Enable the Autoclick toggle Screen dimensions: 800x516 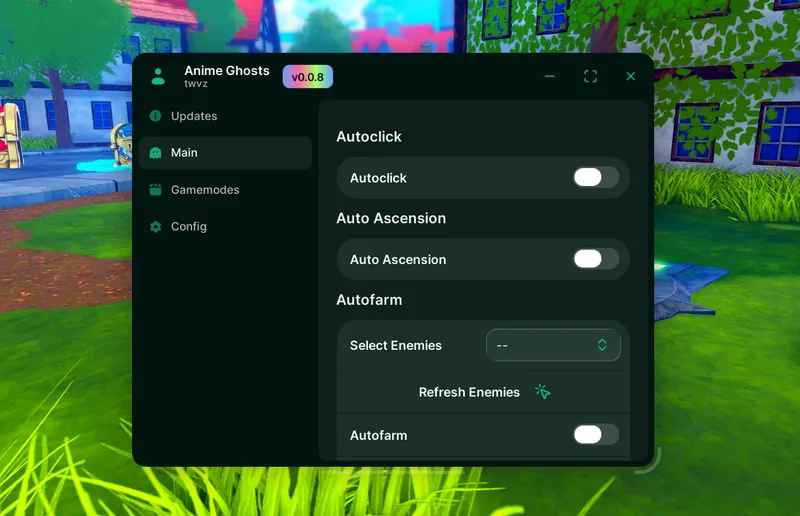click(596, 178)
